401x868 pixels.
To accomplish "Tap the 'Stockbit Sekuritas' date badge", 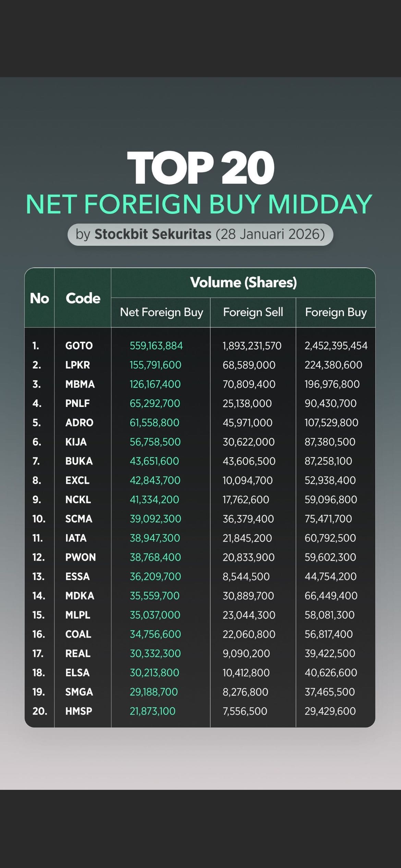I will 200,234.
